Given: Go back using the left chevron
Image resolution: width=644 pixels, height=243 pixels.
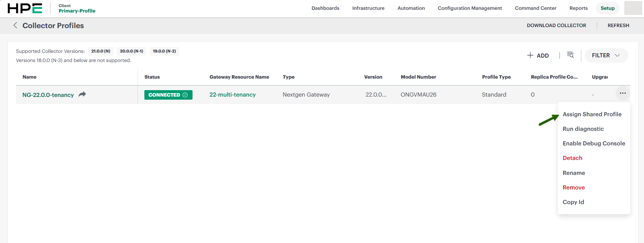Looking at the screenshot, I should tap(15, 25).
